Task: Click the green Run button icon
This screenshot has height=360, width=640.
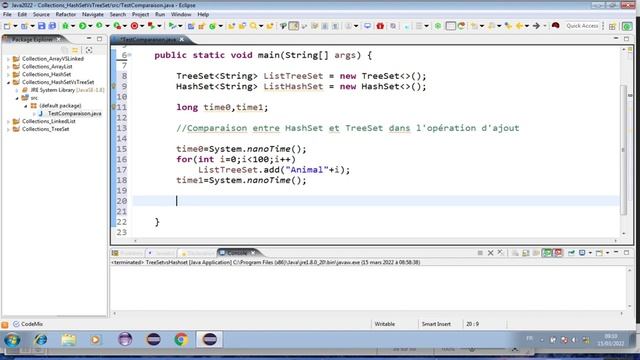Action: pos(83,26)
